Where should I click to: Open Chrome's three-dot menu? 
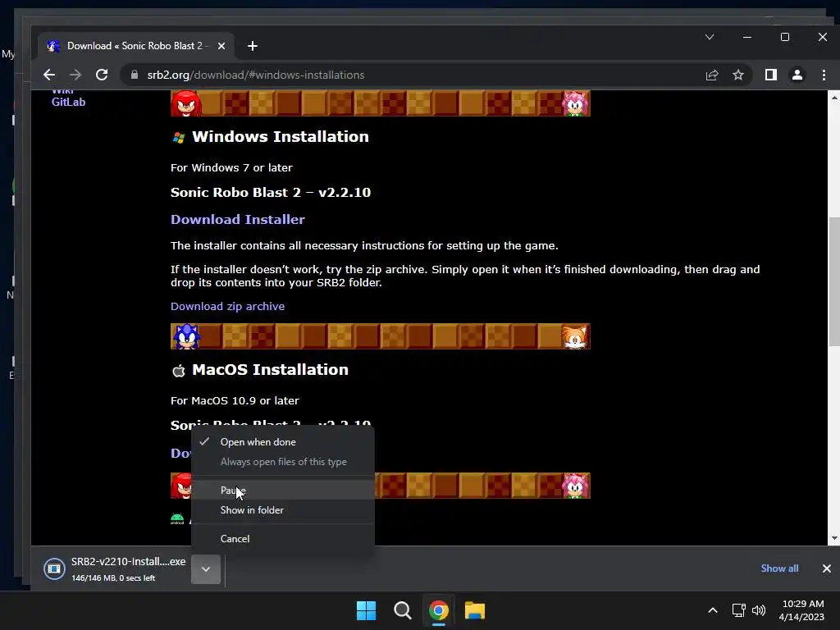(824, 75)
